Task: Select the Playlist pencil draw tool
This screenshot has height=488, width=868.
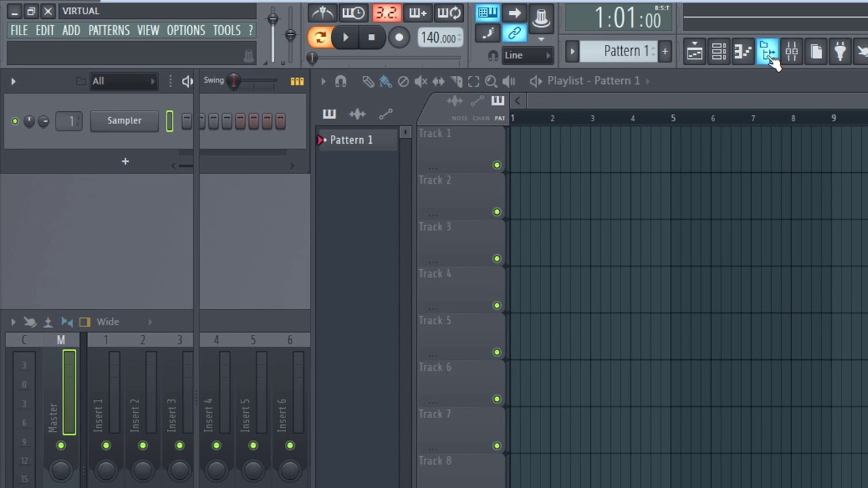Action: point(368,81)
